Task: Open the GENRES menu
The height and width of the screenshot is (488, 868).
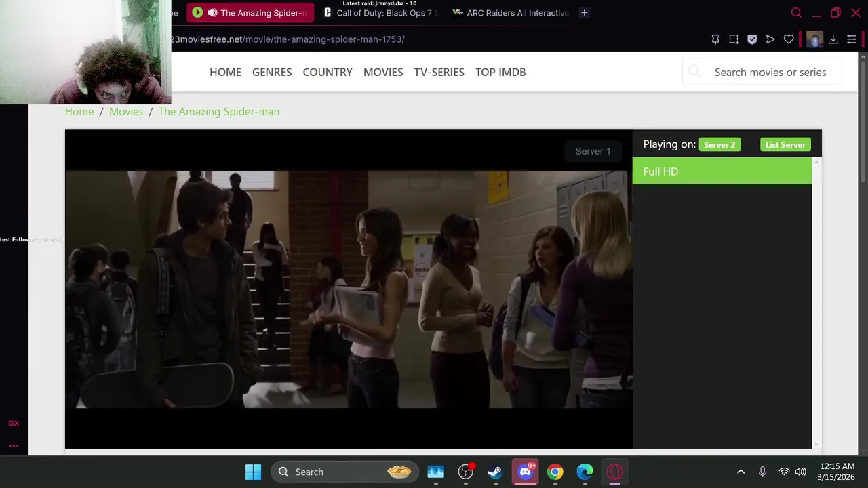Action: (x=272, y=72)
